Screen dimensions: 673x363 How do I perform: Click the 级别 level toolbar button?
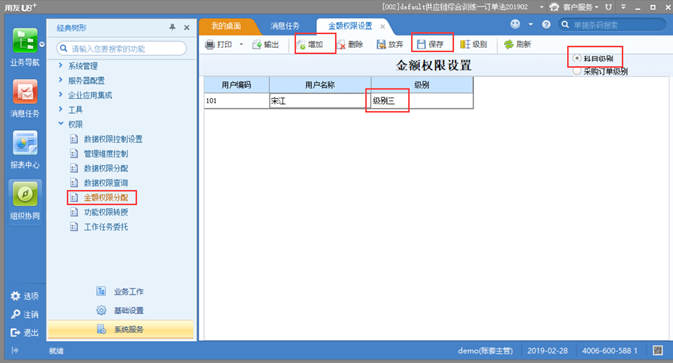click(473, 44)
